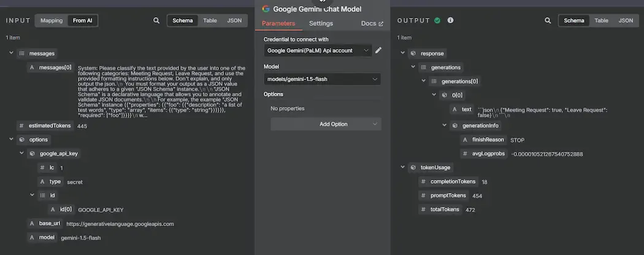Click the pencil icon to edit credential
The image size is (644, 255).
point(378,50)
